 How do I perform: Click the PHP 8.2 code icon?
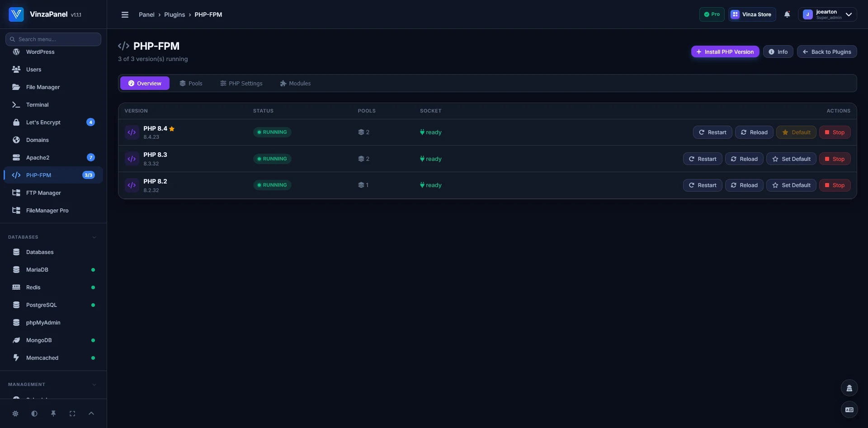[132, 185]
